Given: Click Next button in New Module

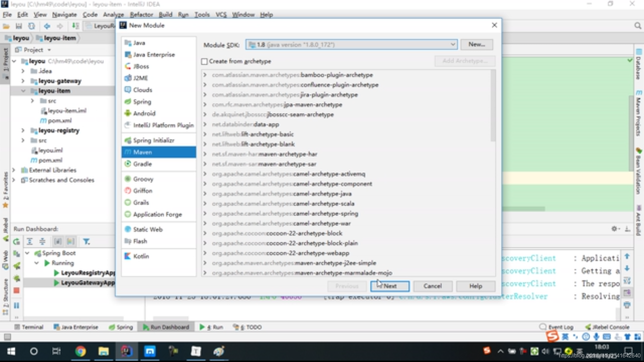Looking at the screenshot, I should [390, 286].
